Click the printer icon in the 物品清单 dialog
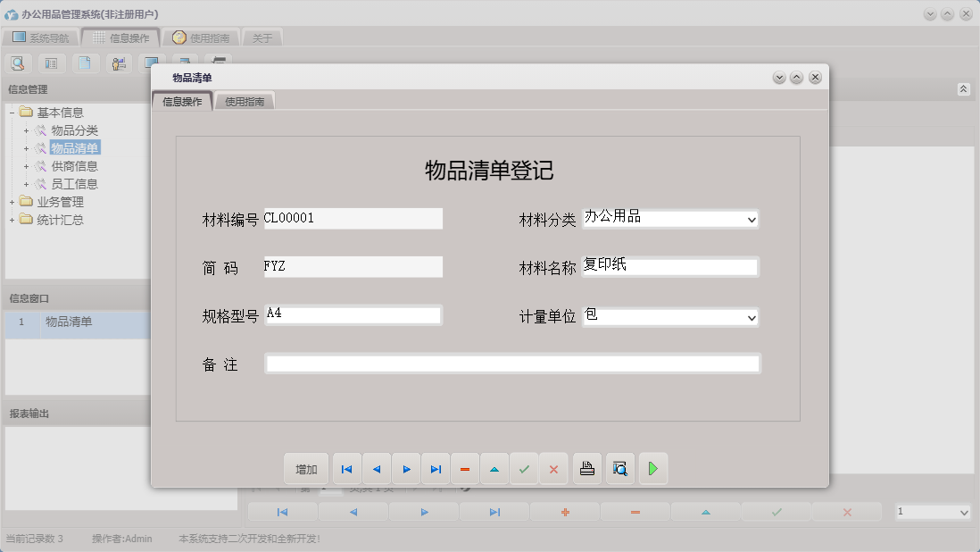This screenshot has width=980, height=552. pos(586,468)
